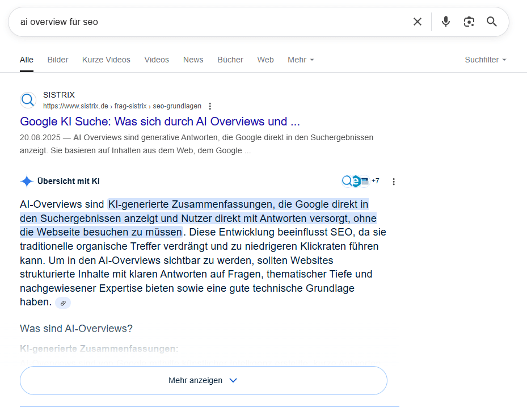Expand AI overview with Mehr anzeigen
This screenshot has height=420, width=527.
coord(203,380)
